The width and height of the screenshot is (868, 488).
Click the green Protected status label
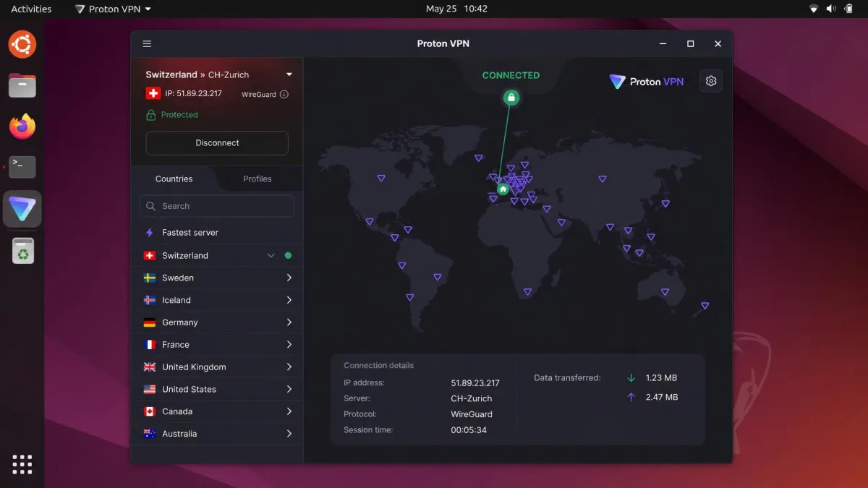click(x=179, y=115)
